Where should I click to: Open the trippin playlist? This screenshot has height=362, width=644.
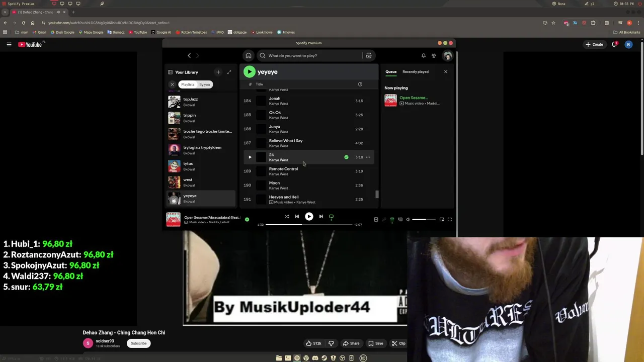tap(201, 118)
